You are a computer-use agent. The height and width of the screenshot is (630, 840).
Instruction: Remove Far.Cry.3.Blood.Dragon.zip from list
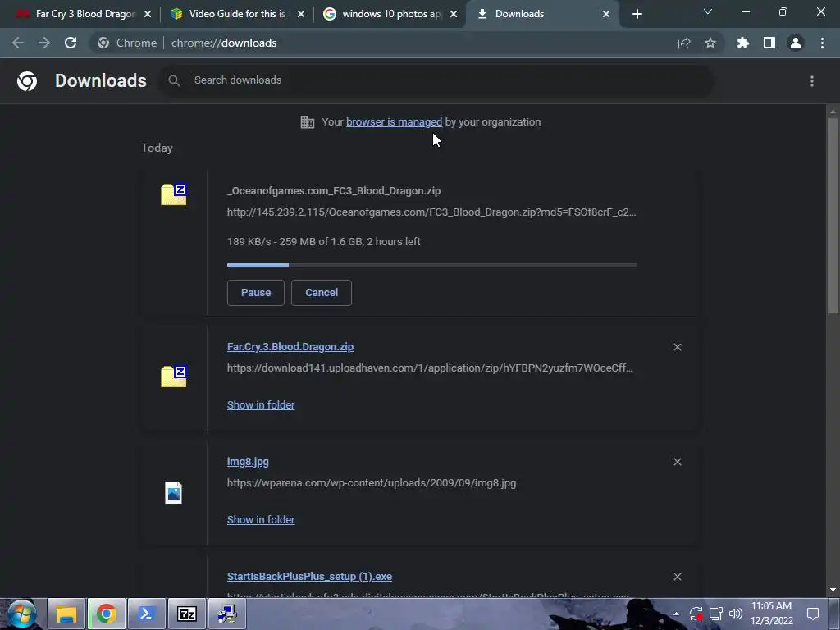[678, 347]
